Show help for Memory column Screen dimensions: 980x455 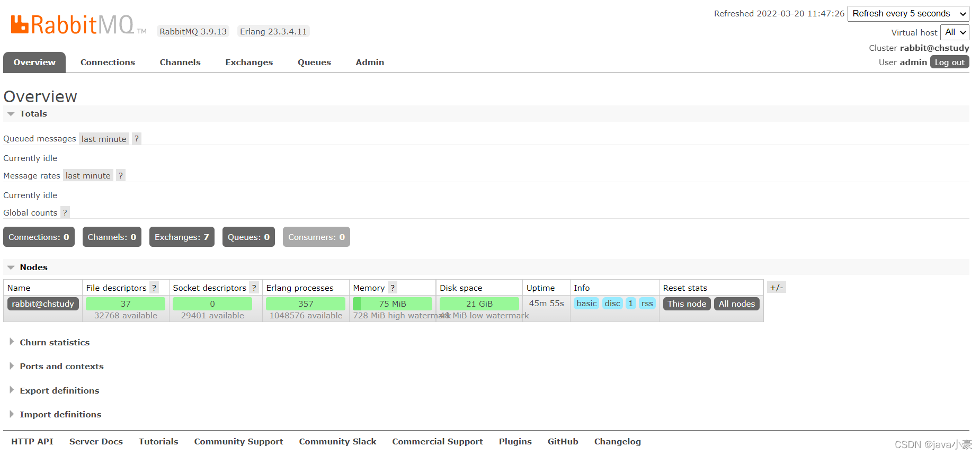pyautogui.click(x=393, y=288)
